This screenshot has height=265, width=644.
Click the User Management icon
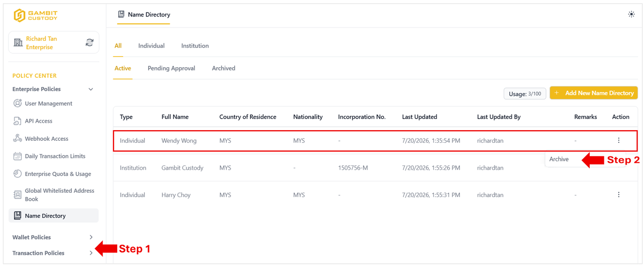(17, 104)
